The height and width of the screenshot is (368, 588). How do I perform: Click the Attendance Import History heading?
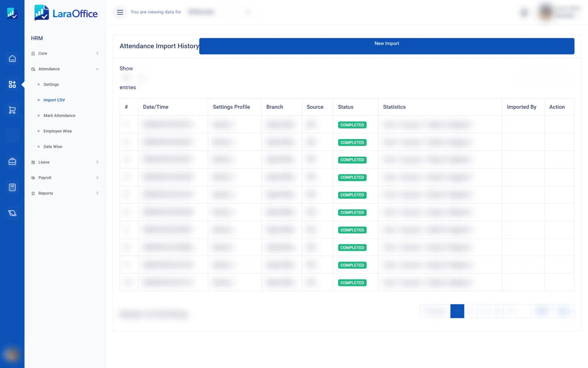coord(159,46)
